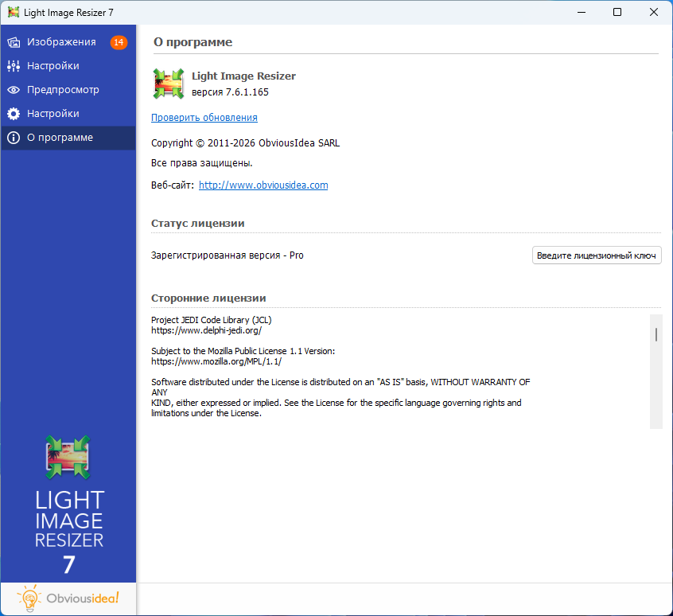Image resolution: width=673 pixels, height=616 pixels.
Task: Click the pictures icon beside Изображения
Action: 14,42
